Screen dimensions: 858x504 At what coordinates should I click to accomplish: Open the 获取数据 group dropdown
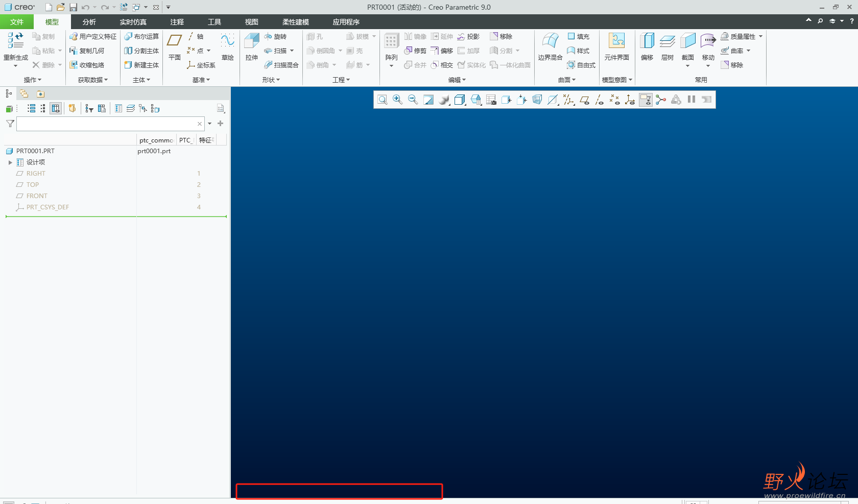click(x=93, y=80)
